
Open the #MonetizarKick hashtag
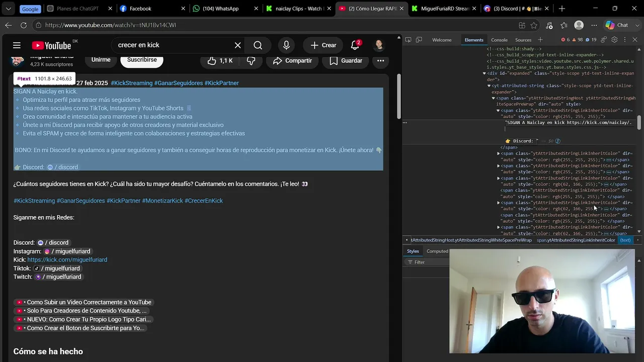tap(163, 201)
